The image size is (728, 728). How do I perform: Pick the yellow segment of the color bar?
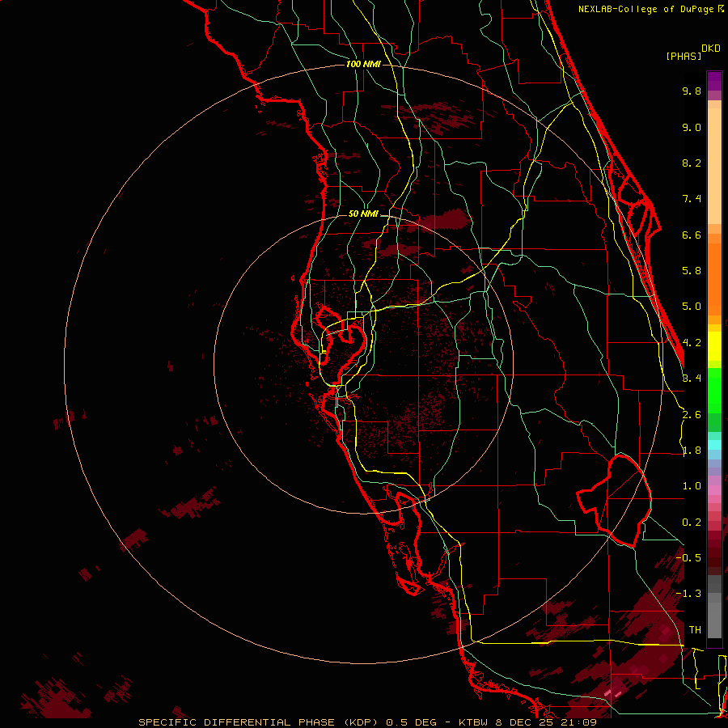(x=714, y=346)
